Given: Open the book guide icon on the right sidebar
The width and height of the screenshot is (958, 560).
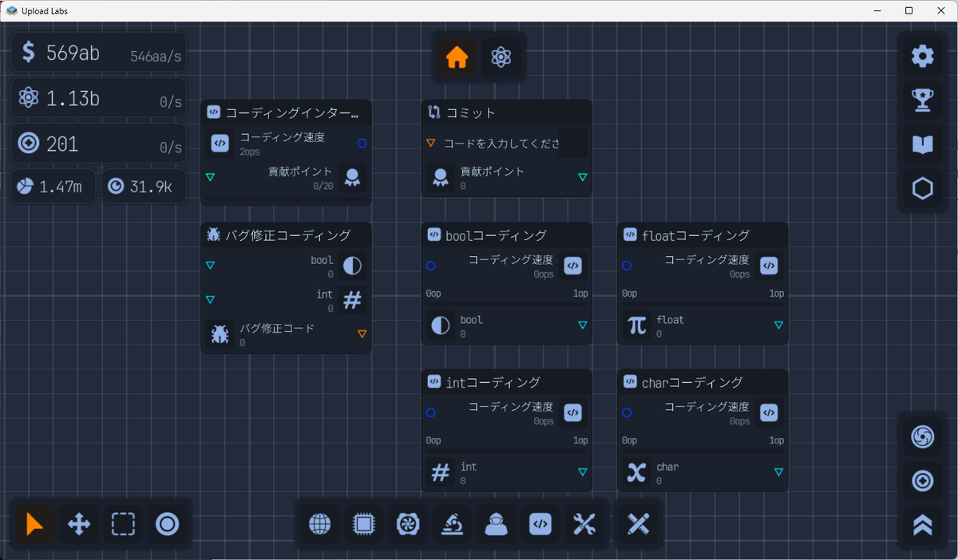Looking at the screenshot, I should tap(922, 144).
